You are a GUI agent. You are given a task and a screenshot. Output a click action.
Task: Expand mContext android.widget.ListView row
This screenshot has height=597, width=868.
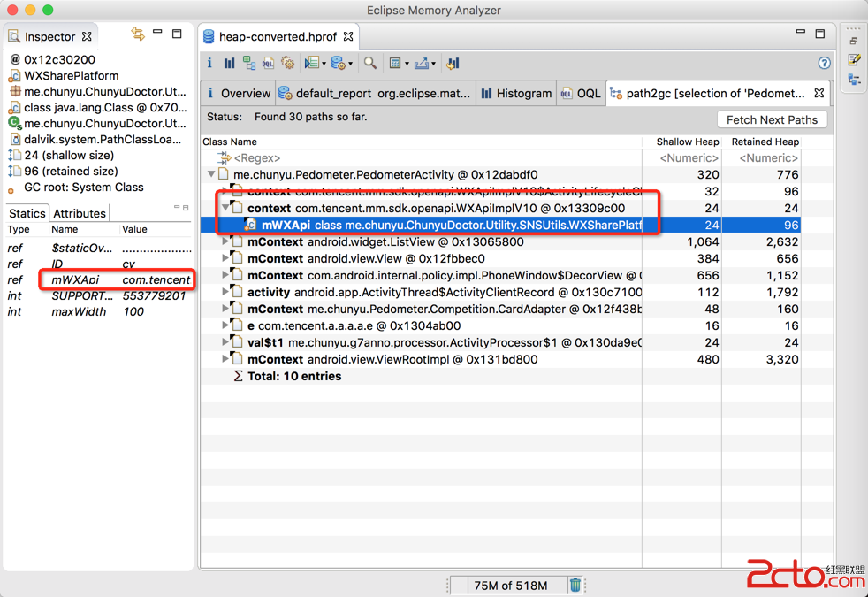click(x=226, y=241)
